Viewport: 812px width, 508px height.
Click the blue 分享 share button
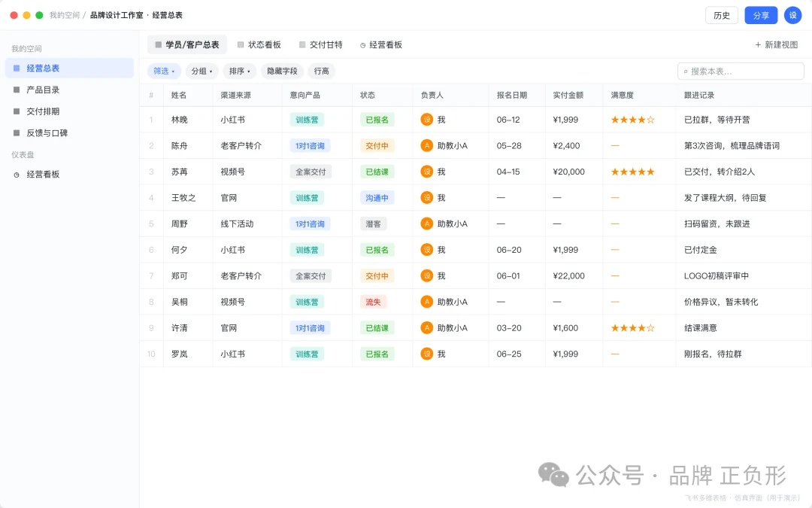coord(761,16)
